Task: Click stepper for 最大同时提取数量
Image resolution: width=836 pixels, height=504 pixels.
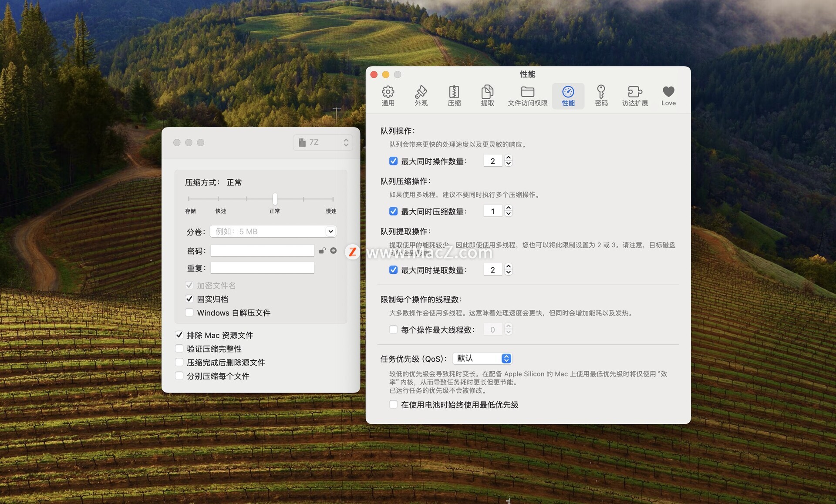Action: [x=508, y=270]
